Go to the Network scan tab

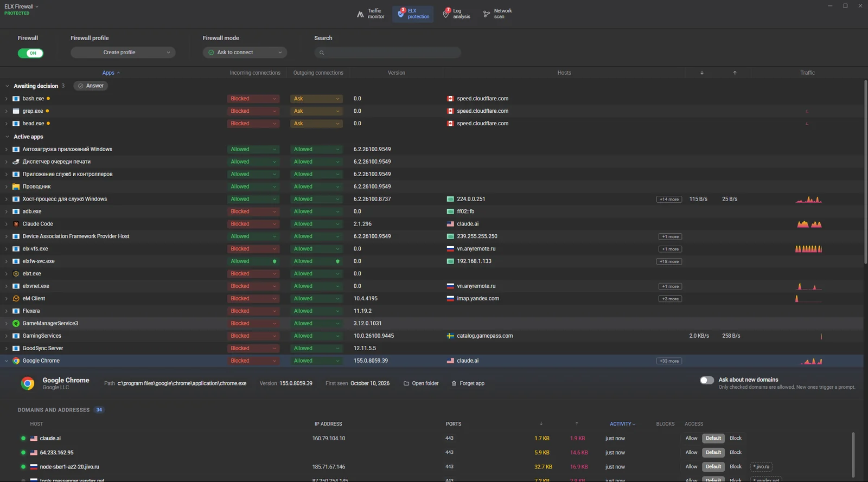[497, 14]
